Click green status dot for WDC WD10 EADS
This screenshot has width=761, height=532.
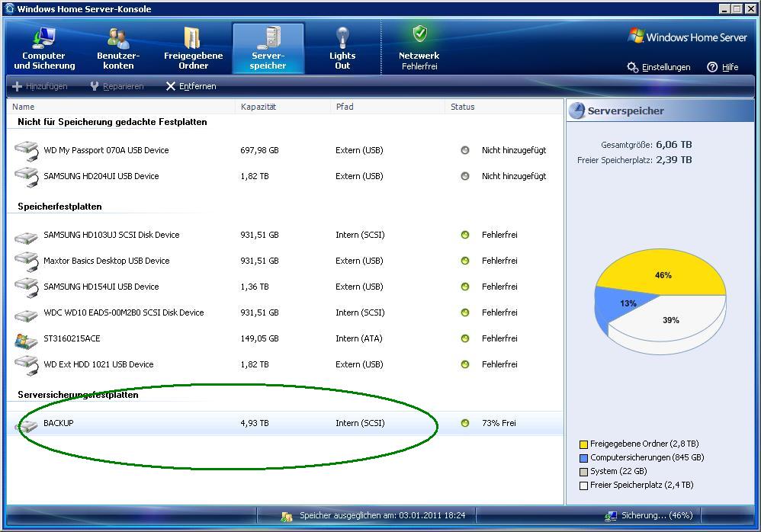click(465, 312)
